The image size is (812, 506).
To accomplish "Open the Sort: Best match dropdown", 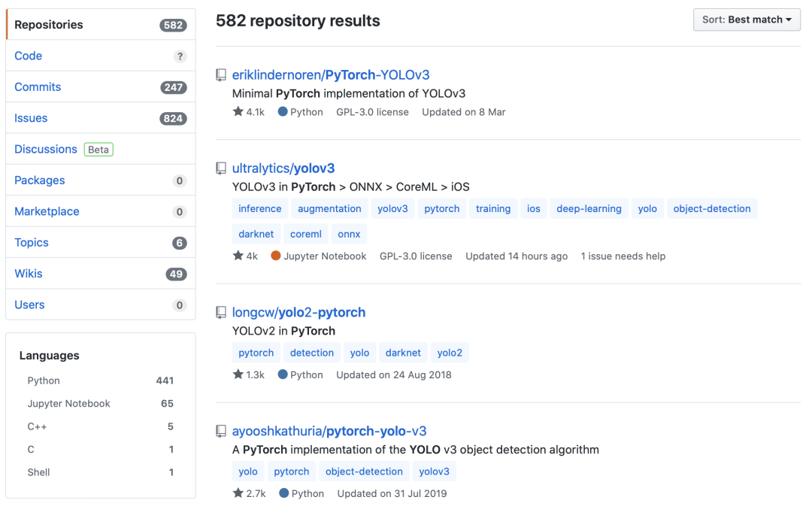I will click(747, 20).
